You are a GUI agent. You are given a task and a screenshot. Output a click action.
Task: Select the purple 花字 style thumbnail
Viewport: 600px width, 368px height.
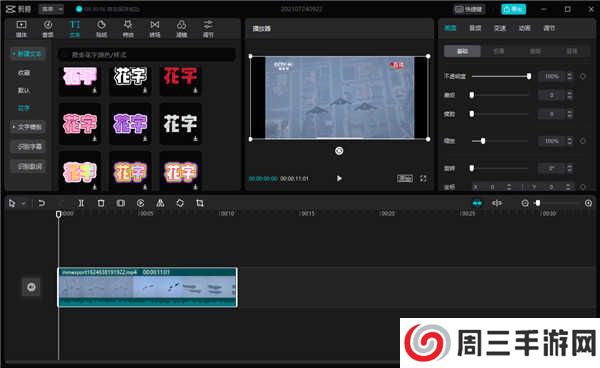tap(130, 124)
